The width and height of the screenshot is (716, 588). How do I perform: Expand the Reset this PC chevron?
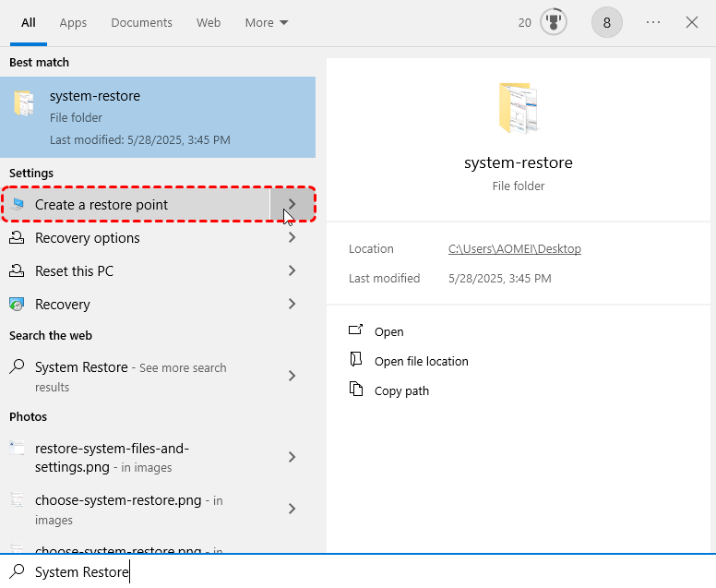click(x=292, y=270)
